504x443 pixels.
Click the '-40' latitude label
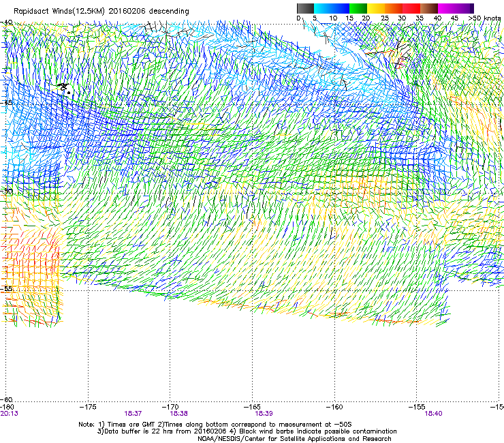(x=6, y=22)
